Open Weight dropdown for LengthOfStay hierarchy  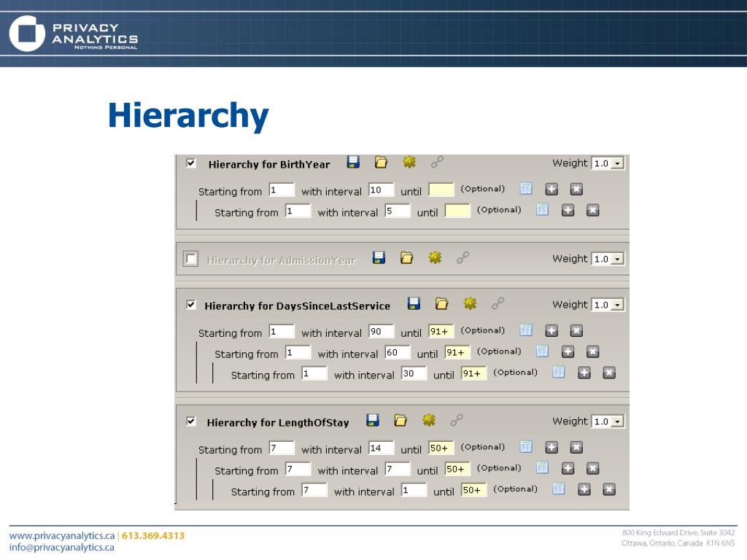[x=608, y=421]
